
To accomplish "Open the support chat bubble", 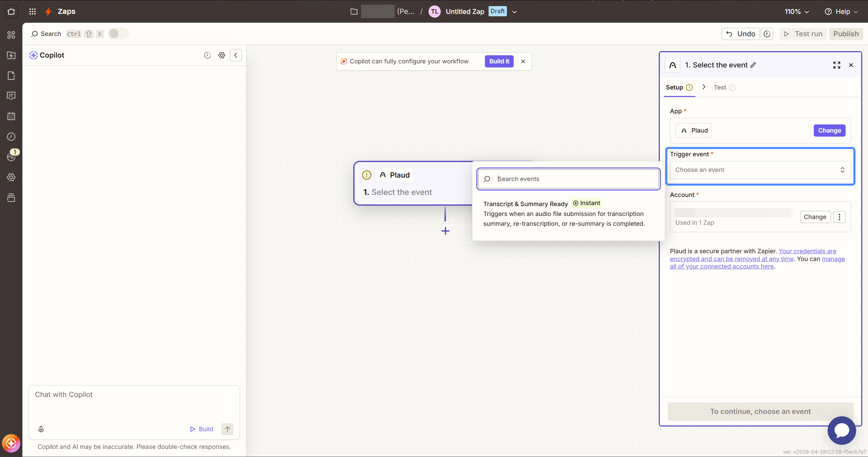I will pos(842,431).
